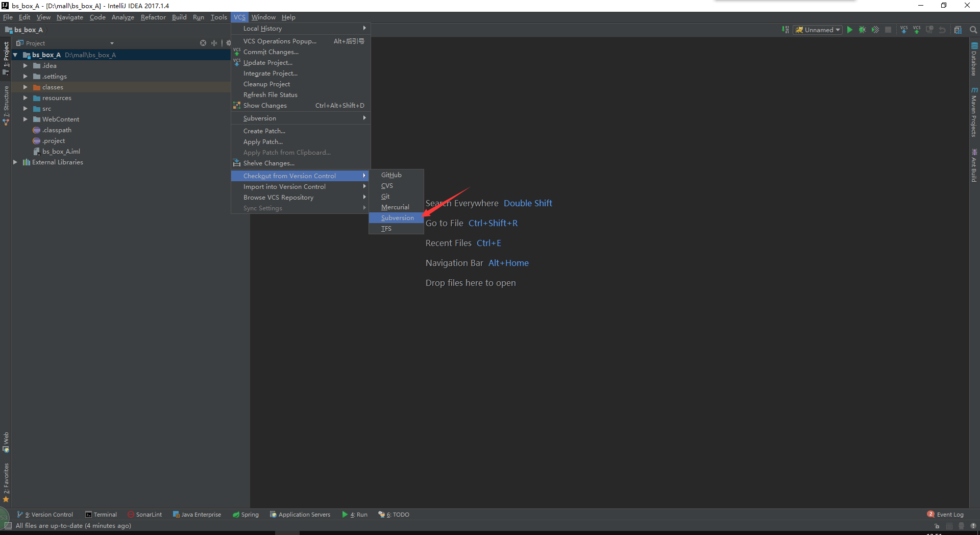
Task: Open the Spring bottom tab
Action: click(x=246, y=515)
